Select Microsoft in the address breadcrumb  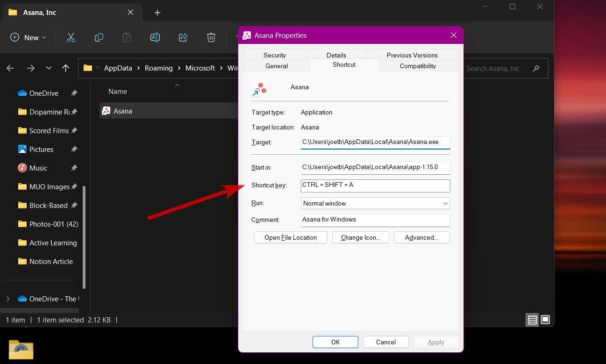tap(200, 68)
